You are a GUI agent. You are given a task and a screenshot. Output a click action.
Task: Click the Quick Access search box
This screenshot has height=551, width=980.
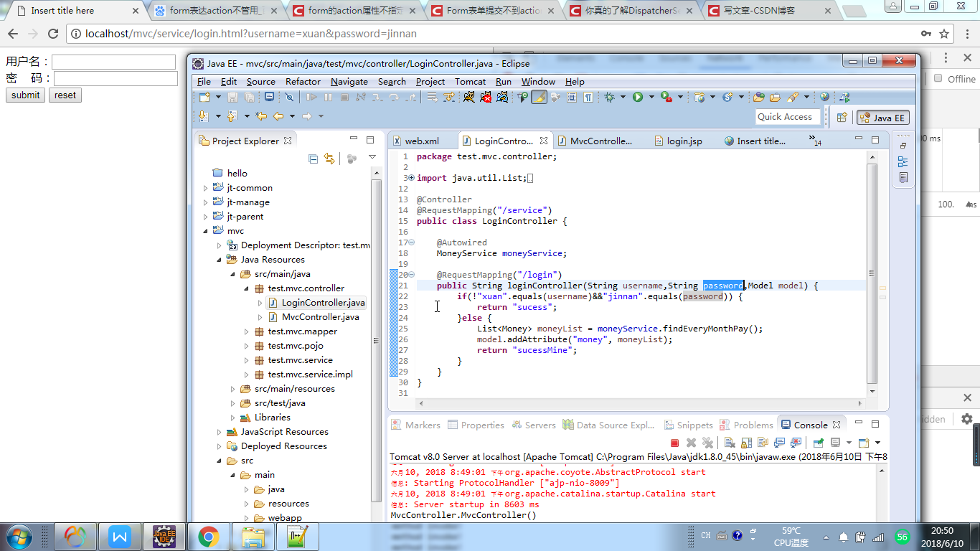[x=788, y=117]
